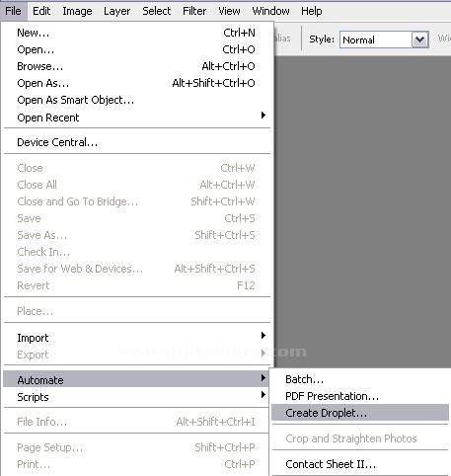Open the Filter menu
451x476 pixels.
[x=194, y=11]
